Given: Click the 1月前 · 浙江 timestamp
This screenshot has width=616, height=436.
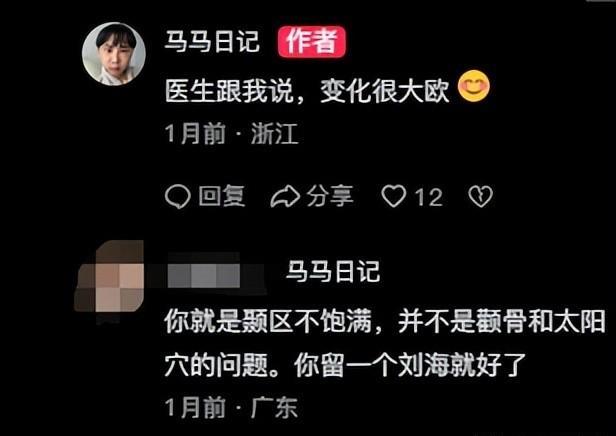Looking at the screenshot, I should point(232,134).
